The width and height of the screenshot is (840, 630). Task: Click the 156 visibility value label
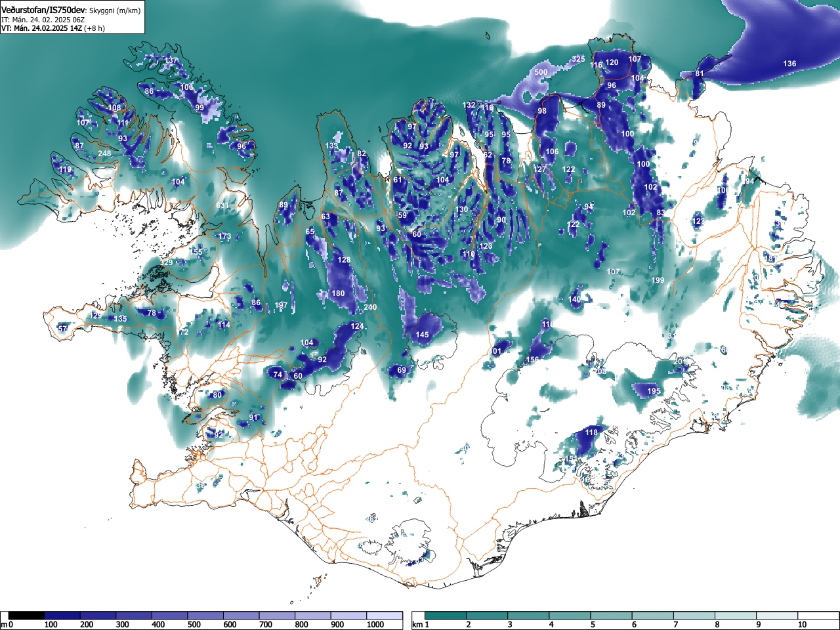coord(533,360)
